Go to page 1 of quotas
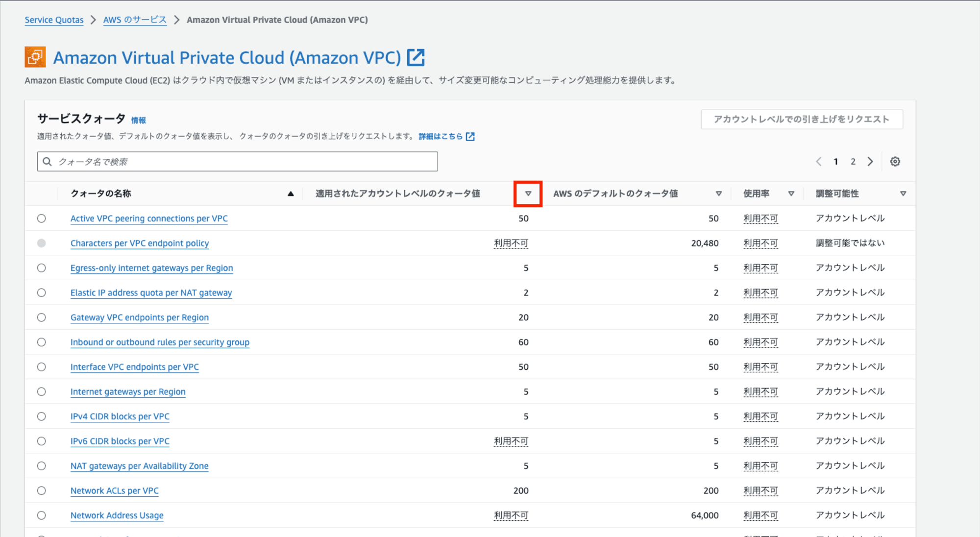The image size is (980, 537). click(836, 162)
